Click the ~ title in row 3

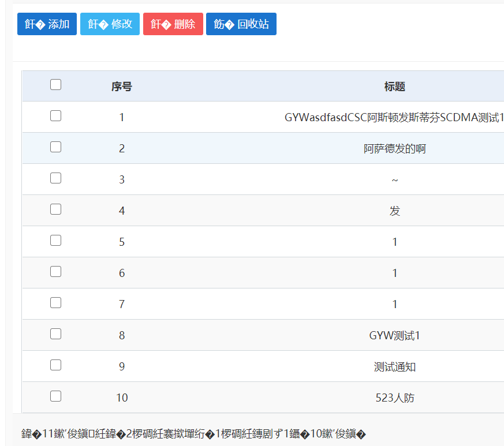(395, 180)
